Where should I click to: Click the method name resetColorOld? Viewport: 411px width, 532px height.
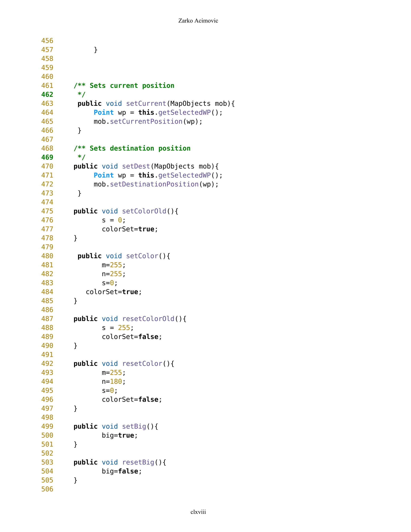click(x=148, y=319)
